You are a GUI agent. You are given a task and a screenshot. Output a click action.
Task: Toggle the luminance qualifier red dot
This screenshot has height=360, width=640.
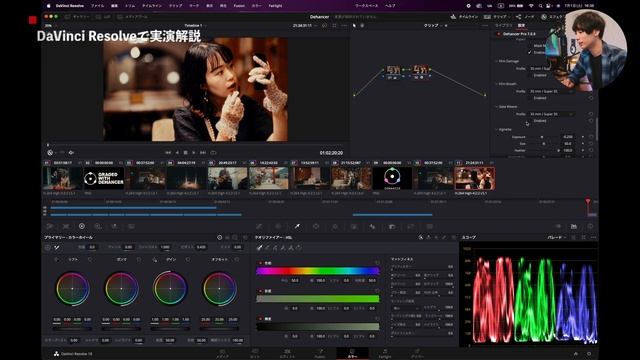(x=261, y=318)
